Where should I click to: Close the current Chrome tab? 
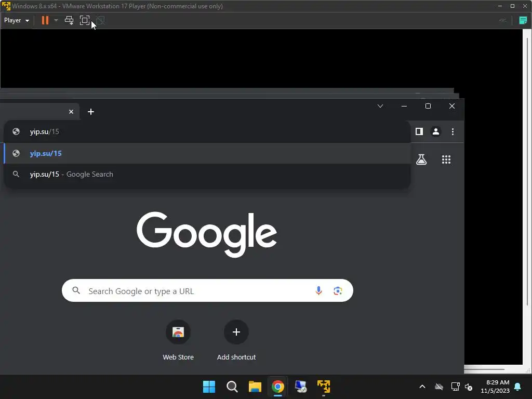pos(71,112)
